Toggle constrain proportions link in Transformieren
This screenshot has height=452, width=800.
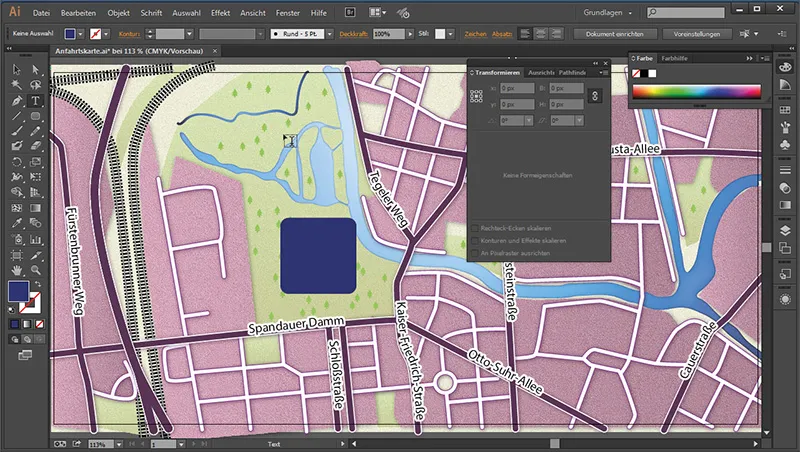[x=595, y=96]
